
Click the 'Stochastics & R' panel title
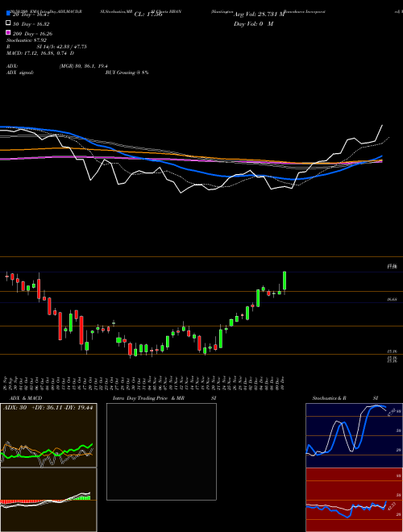pos(329,398)
